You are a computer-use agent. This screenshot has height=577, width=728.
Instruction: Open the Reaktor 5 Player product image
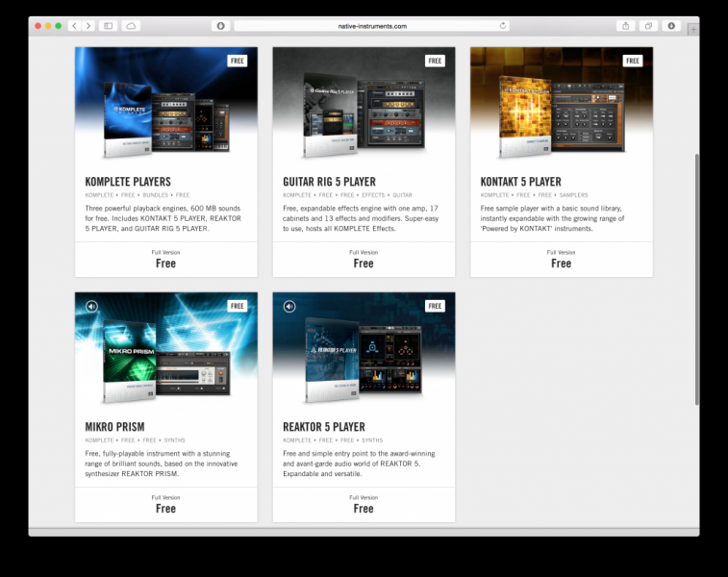364,351
